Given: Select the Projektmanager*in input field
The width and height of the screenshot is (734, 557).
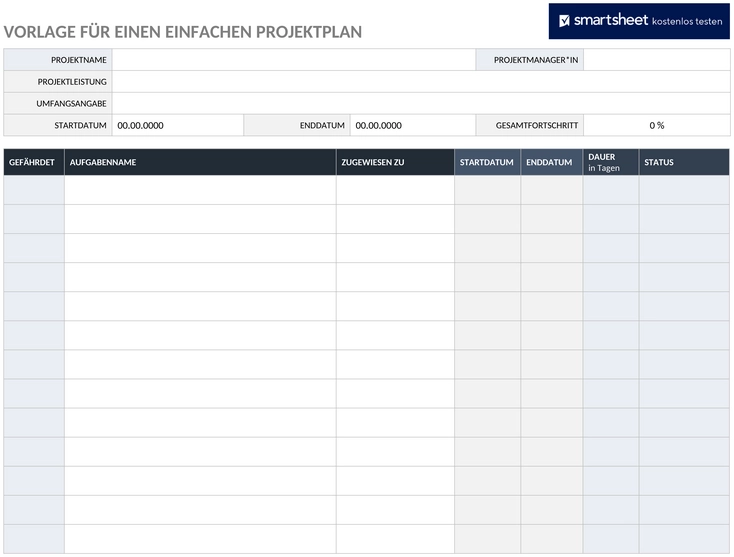Looking at the screenshot, I should (656, 60).
